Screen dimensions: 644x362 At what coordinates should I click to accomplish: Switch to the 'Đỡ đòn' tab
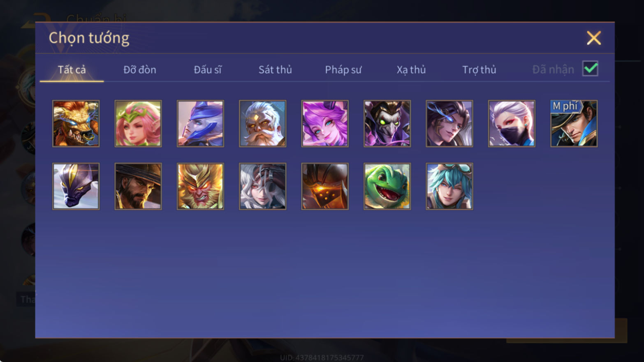coord(140,70)
